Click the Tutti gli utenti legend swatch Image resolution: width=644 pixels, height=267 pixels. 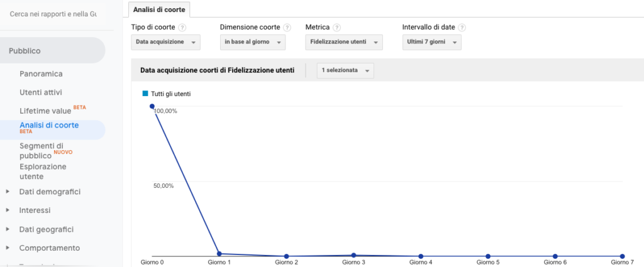coord(145,94)
